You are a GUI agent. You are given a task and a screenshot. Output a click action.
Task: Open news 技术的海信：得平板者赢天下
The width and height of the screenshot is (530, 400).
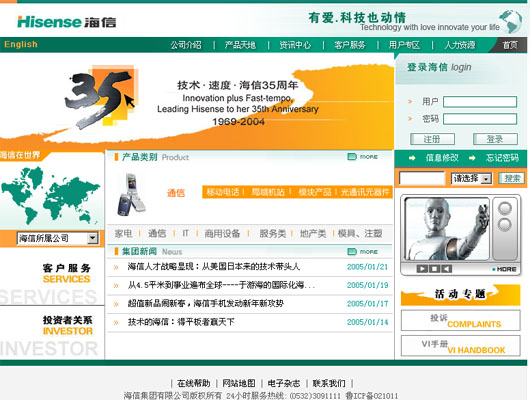(181, 322)
